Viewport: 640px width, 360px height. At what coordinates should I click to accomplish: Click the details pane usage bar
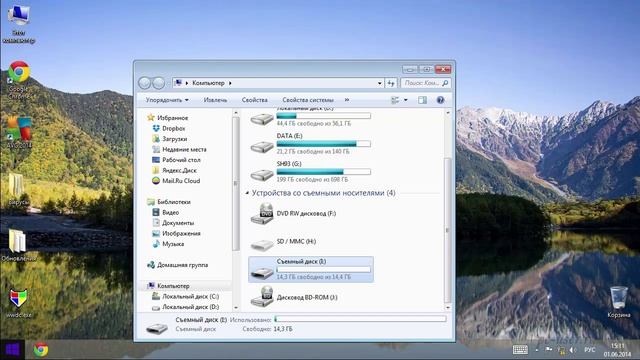pos(360,319)
